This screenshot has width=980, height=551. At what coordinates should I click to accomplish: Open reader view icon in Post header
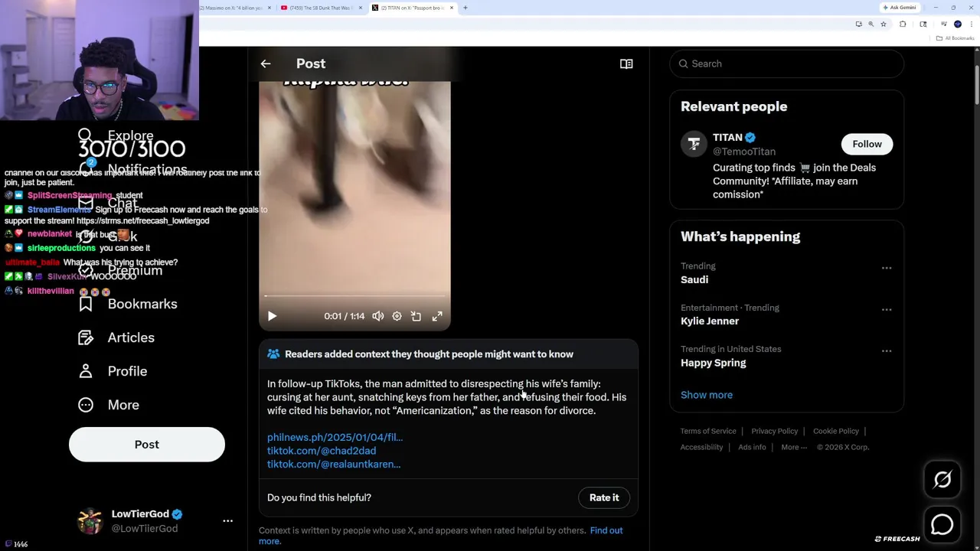click(626, 64)
